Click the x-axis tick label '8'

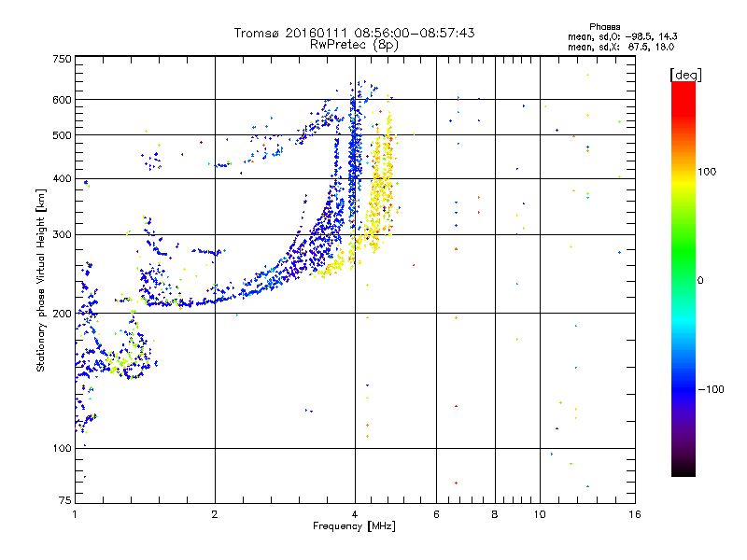(x=495, y=514)
